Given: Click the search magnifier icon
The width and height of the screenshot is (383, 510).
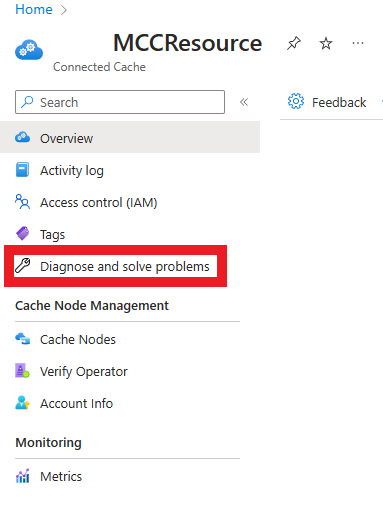Looking at the screenshot, I should pyautogui.click(x=27, y=102).
